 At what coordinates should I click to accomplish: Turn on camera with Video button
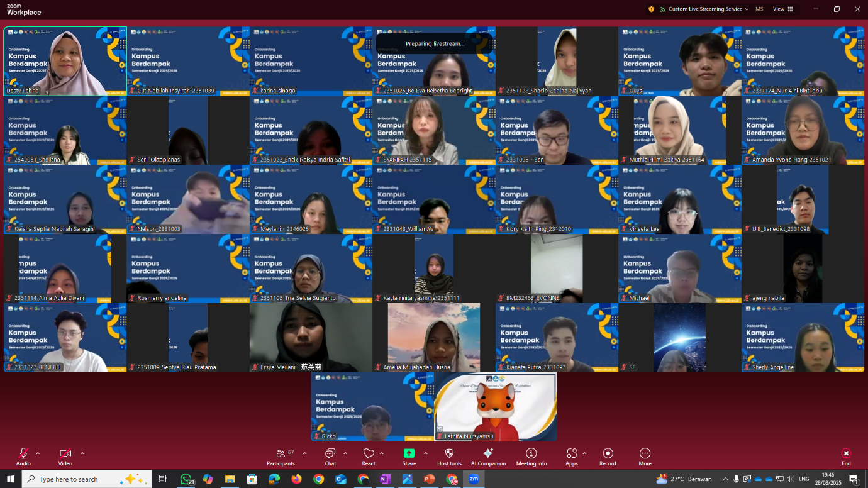[x=65, y=457]
